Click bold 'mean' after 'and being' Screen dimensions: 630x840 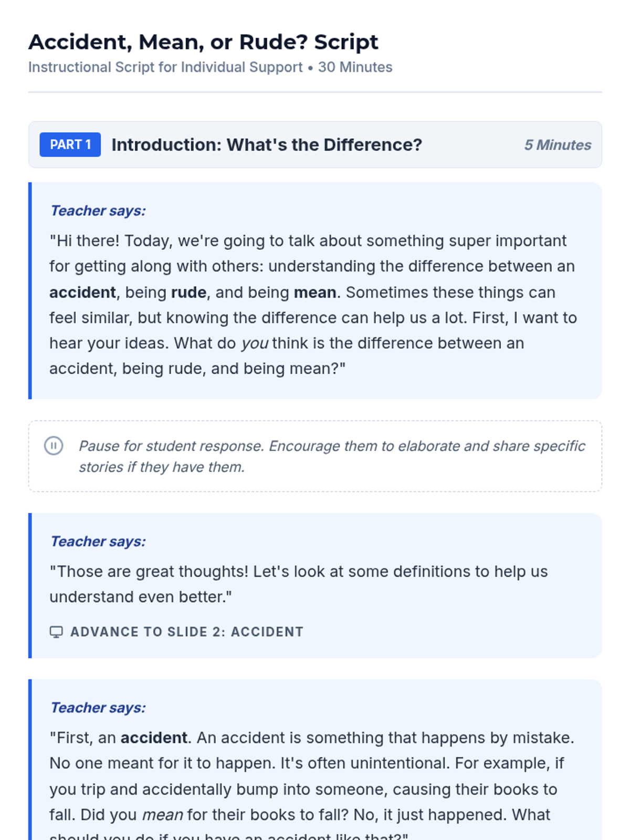coord(315,292)
